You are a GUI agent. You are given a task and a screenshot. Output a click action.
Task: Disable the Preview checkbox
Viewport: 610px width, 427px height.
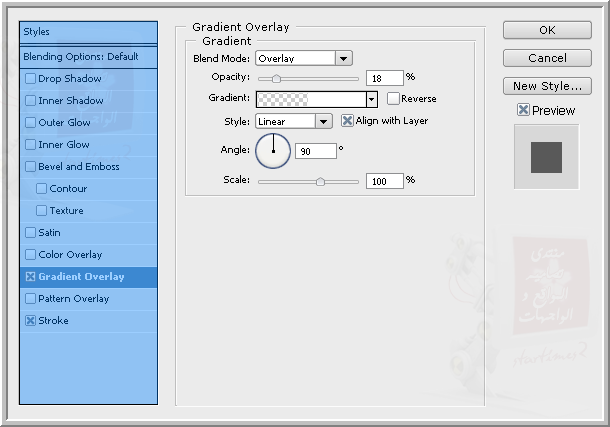point(523,110)
